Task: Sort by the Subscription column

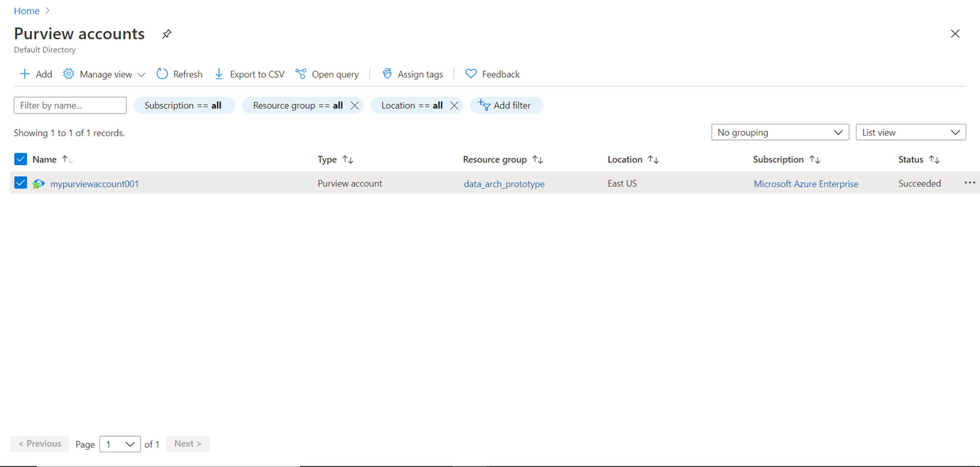Action: pyautogui.click(x=786, y=160)
